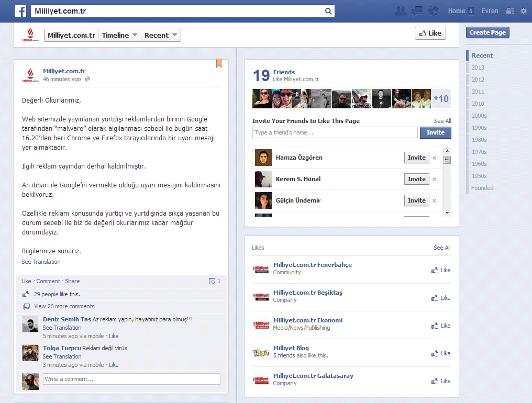
Task: Dismiss Kerem S. Hünal invite suggestion
Action: pyautogui.click(x=434, y=179)
